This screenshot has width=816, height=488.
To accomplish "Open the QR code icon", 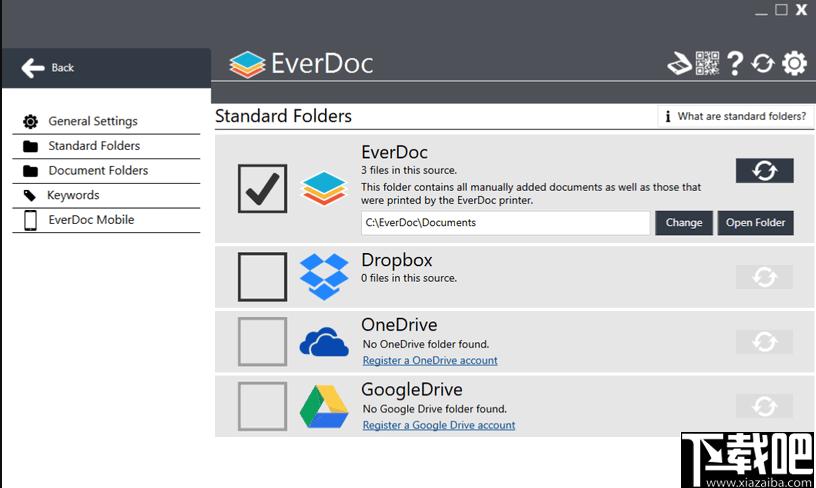I will pos(708,63).
